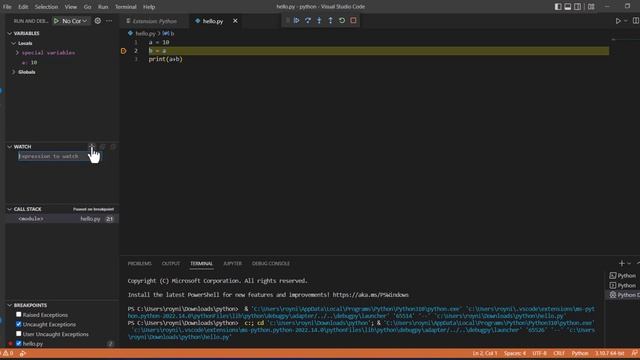Click breakpoint marker on line 2 gutter
This screenshot has width=640, height=360.
click(124, 51)
